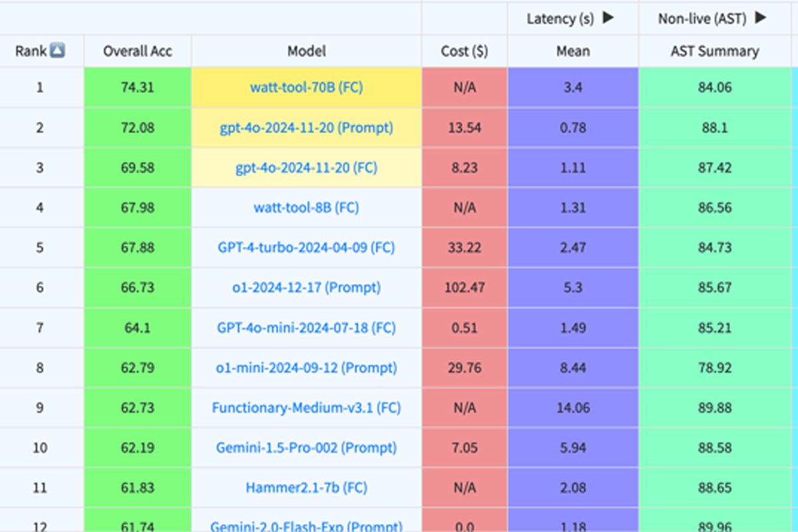The height and width of the screenshot is (532, 798).
Task: Select the 8.44 mean latency cell
Action: click(x=573, y=367)
